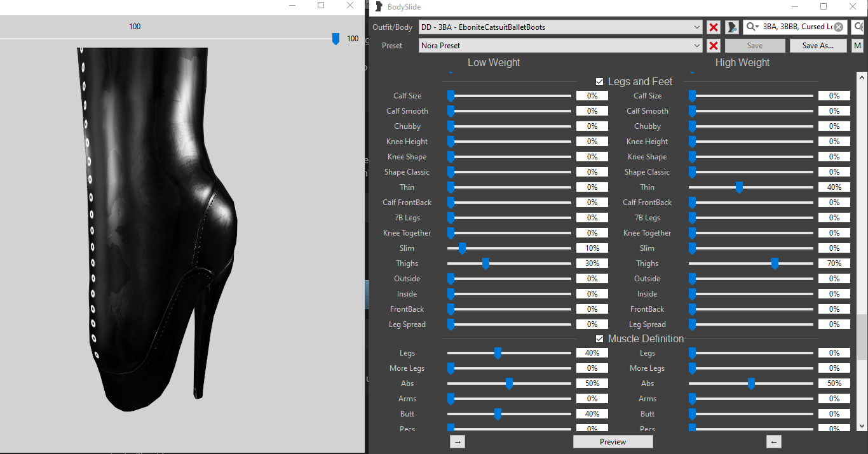Minimize the preview window
868x454 pixels.
pos(292,5)
